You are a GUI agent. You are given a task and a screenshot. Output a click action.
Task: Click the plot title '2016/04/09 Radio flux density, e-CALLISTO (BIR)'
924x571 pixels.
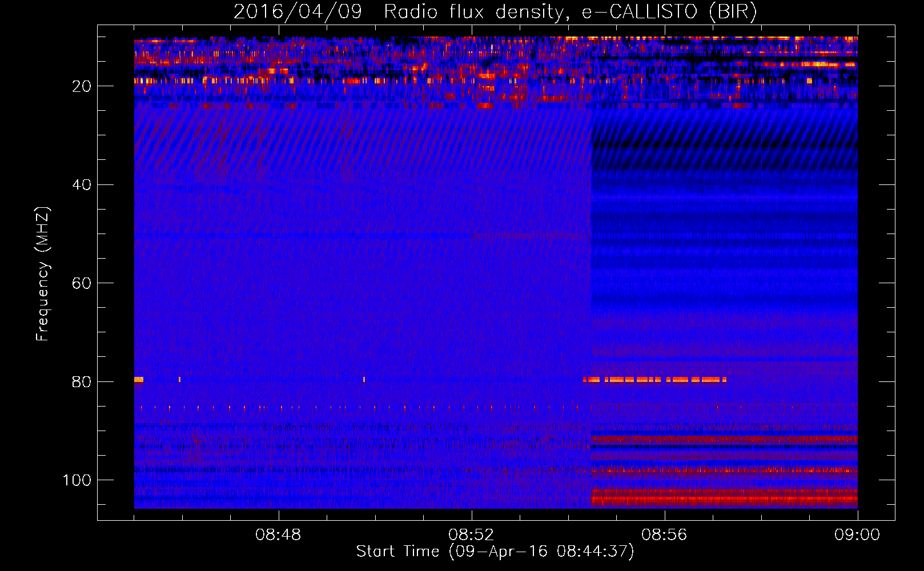click(x=495, y=11)
